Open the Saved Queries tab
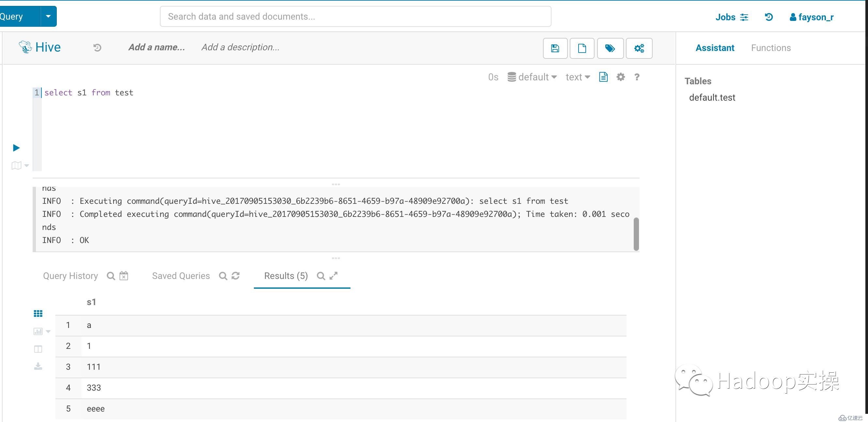Screen dimensions: 868x422 [181, 276]
